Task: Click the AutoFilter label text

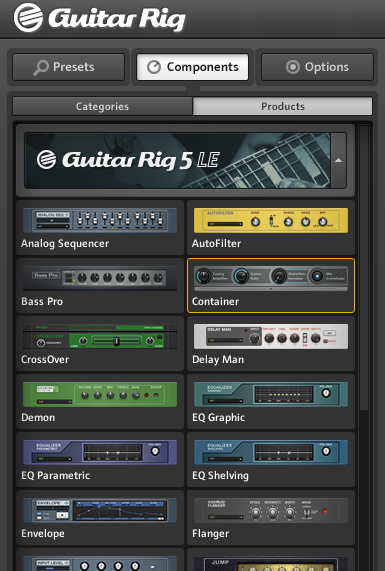Action: 216,244
